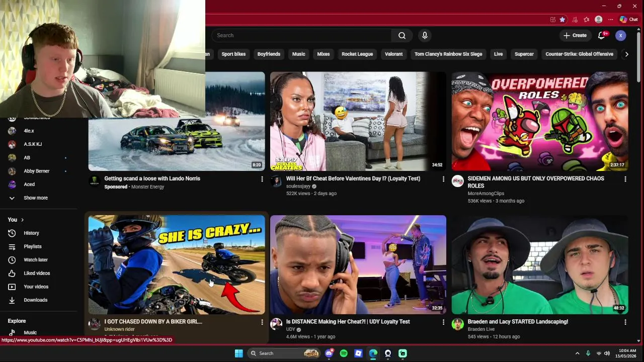644x362 pixels.
Task: Open options menu for Loyalty Test Valentines video
Action: coord(443,179)
